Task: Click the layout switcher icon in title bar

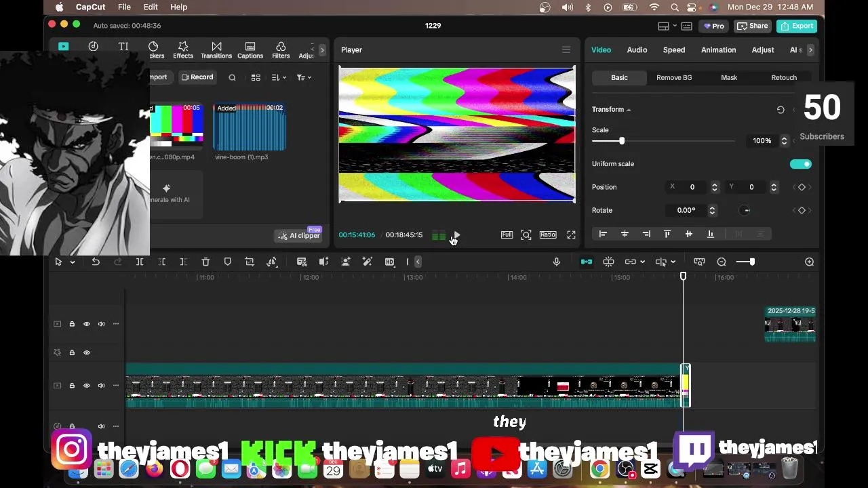Action: click(x=664, y=26)
